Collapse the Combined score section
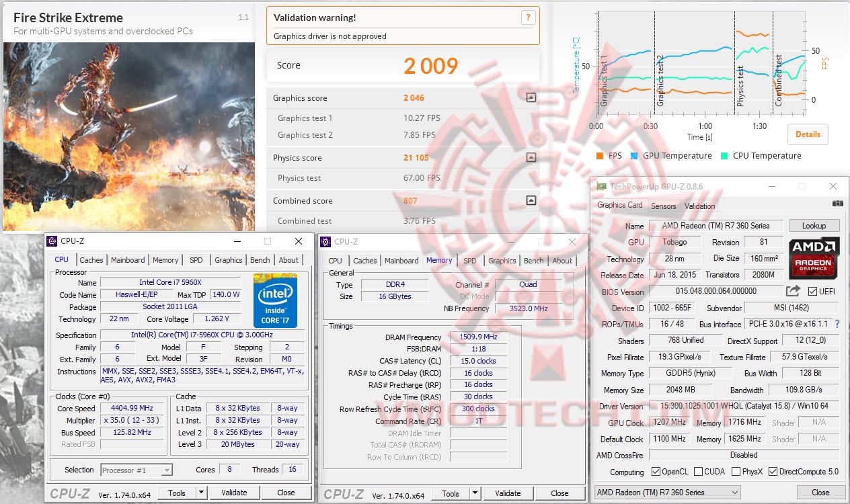The height and width of the screenshot is (504, 850). click(x=531, y=200)
